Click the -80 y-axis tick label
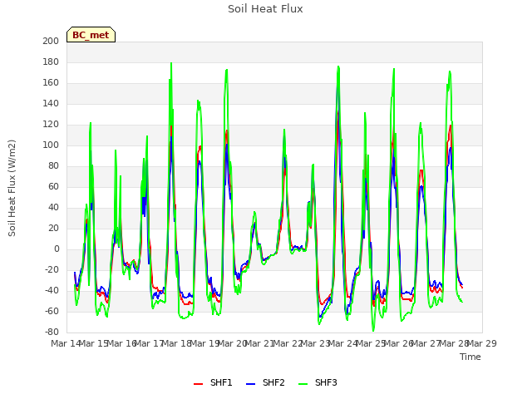This screenshot has height=399, width=532. 52,332
